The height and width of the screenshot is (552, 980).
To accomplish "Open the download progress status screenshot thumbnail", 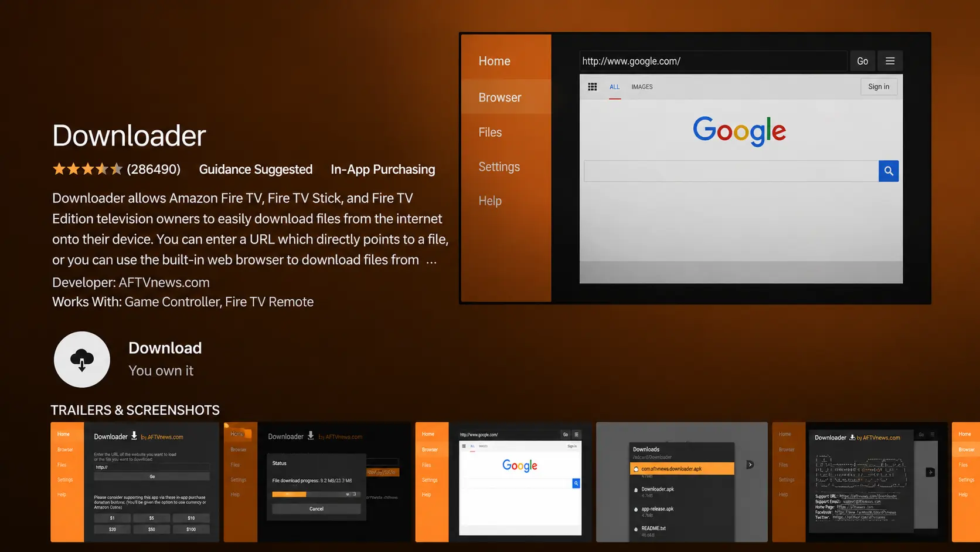I will coord(317,482).
